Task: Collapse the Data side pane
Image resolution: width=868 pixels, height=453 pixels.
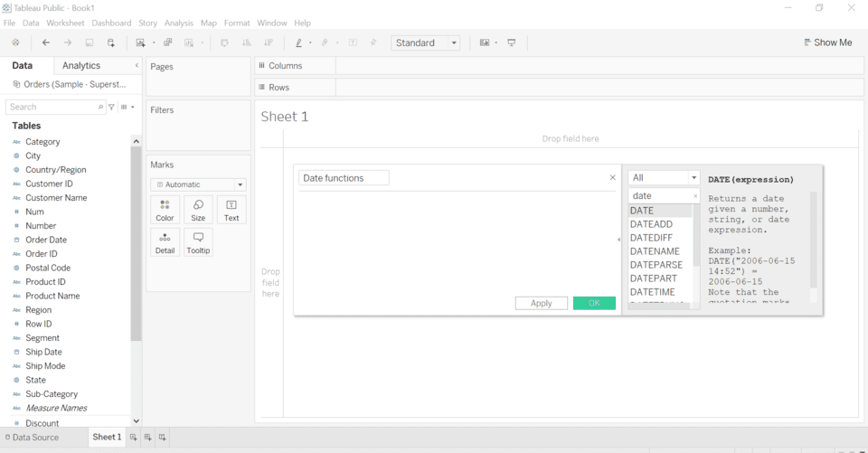Action: [137, 65]
